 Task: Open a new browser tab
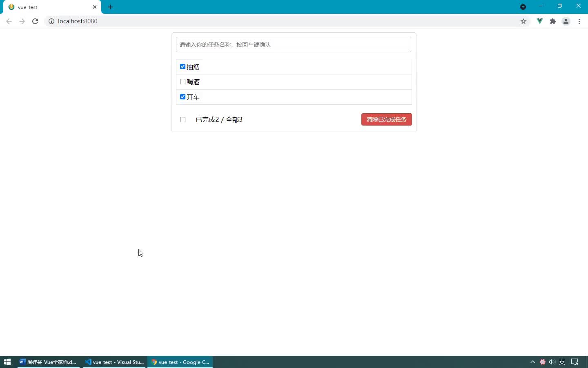pyautogui.click(x=110, y=7)
